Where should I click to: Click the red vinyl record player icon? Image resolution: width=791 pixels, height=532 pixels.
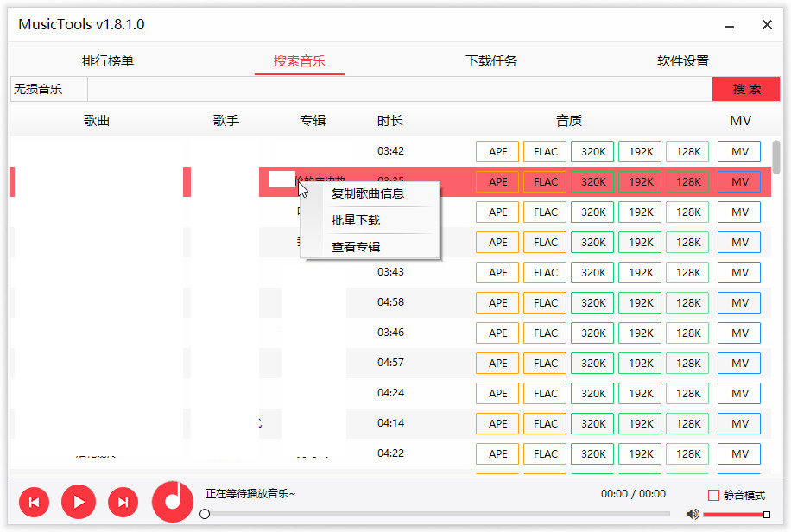(172, 502)
